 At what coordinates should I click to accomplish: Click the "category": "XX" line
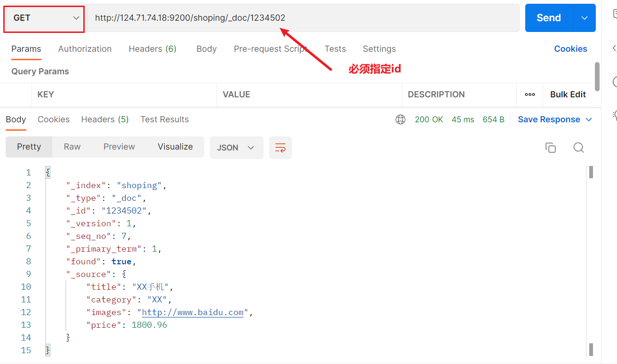129,300
